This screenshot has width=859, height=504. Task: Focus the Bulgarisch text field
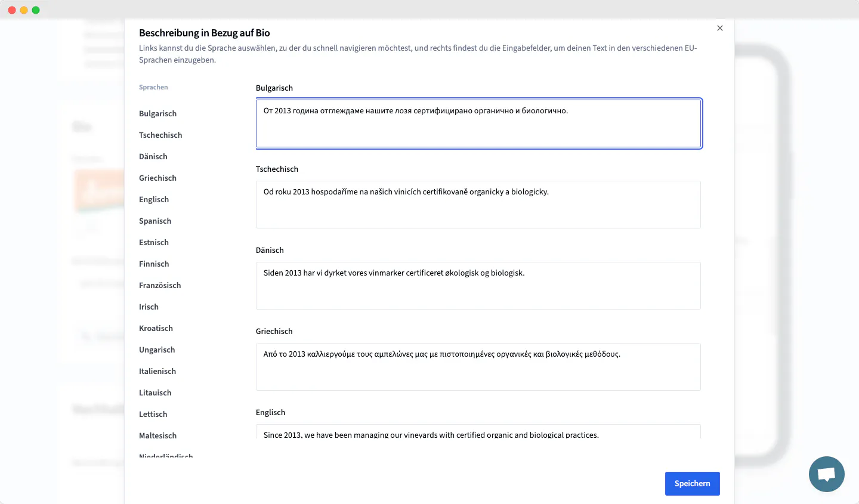[478, 123]
